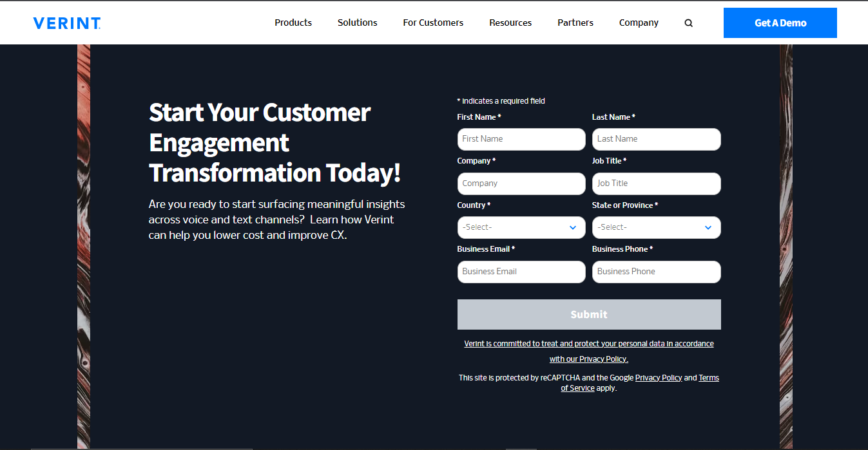Focus the Business Phone field
The image size is (868, 450).
coord(656,272)
